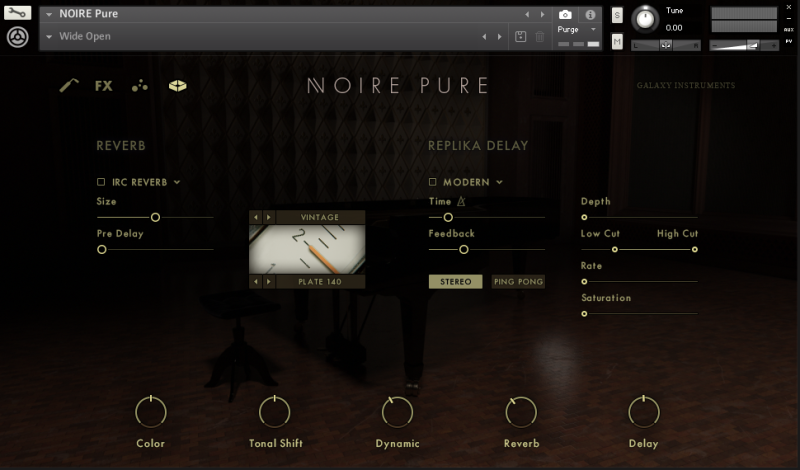Adjust the reverb Size slider handle

(156, 217)
